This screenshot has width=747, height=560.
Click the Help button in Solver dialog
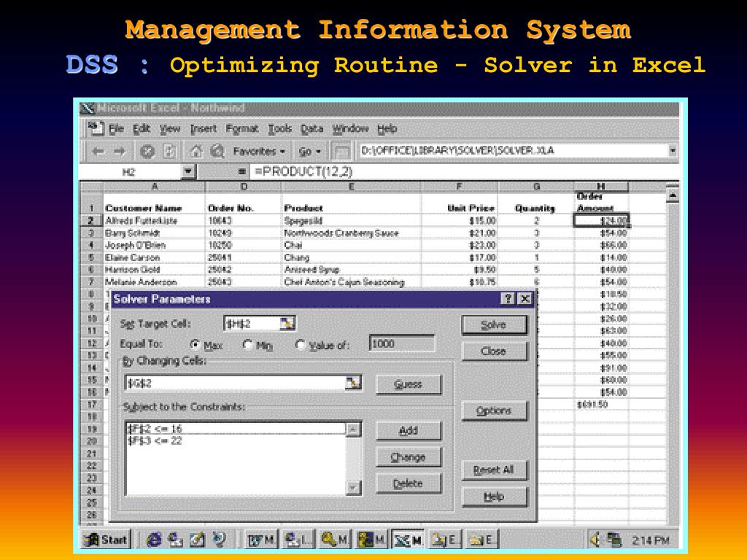(x=494, y=497)
